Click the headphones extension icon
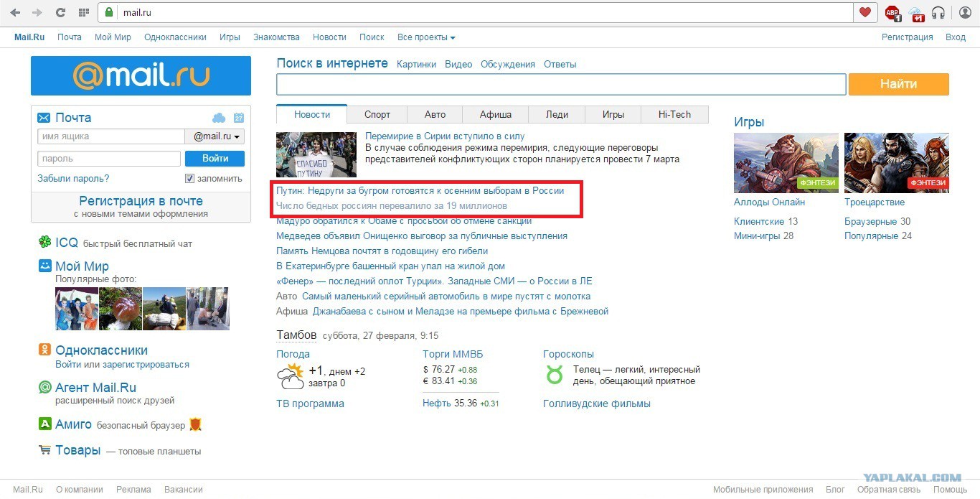980x499 pixels. (938, 12)
